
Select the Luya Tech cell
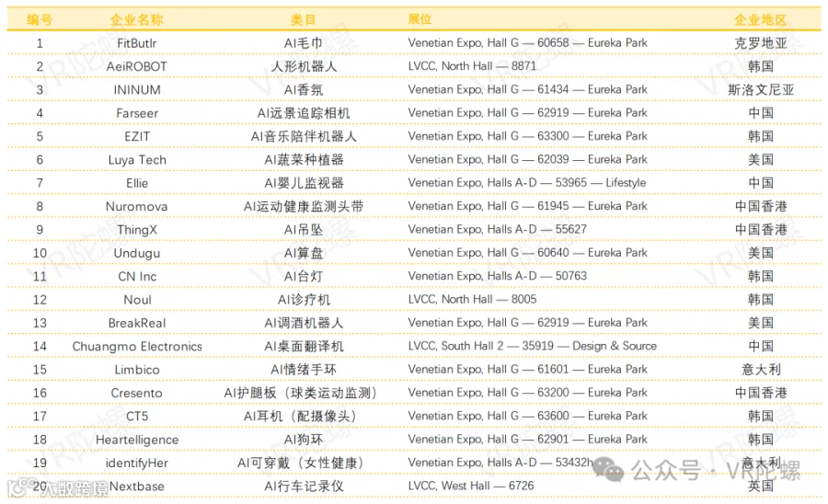click(137, 160)
